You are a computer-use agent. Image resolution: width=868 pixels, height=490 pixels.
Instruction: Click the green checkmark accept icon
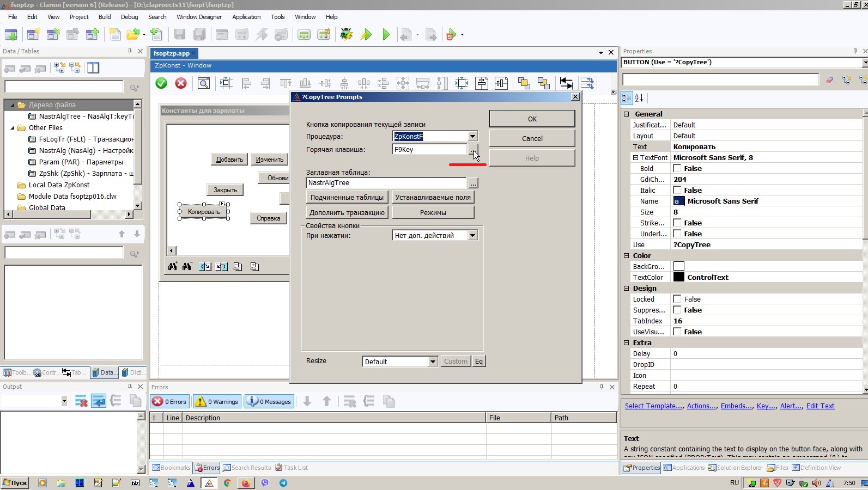[161, 83]
